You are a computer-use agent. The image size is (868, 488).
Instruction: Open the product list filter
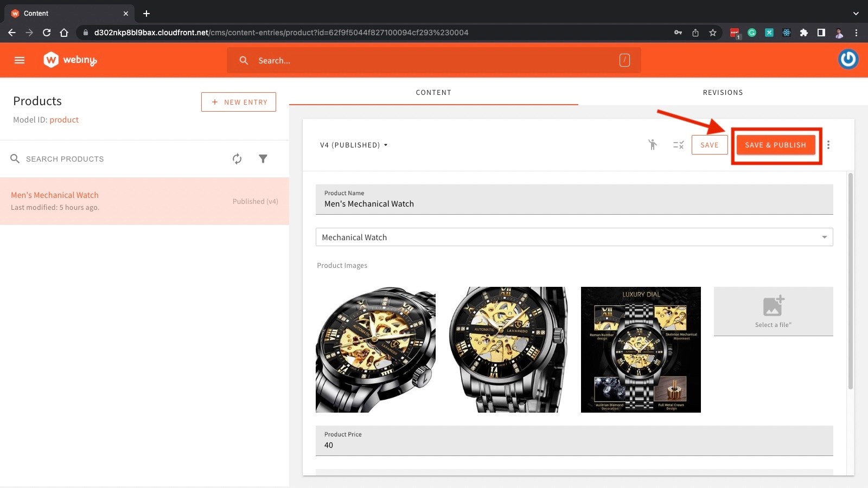coord(263,158)
